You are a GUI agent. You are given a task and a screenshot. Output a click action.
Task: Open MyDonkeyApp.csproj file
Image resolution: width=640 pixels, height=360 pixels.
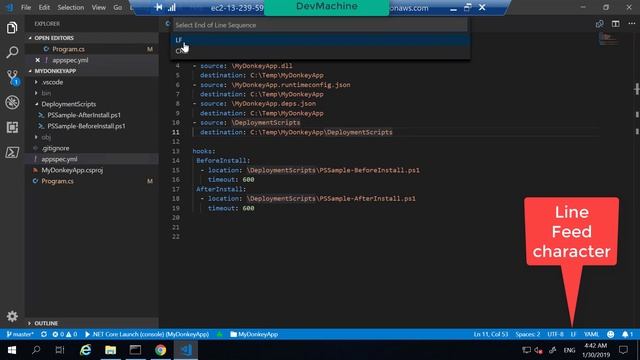click(72, 170)
